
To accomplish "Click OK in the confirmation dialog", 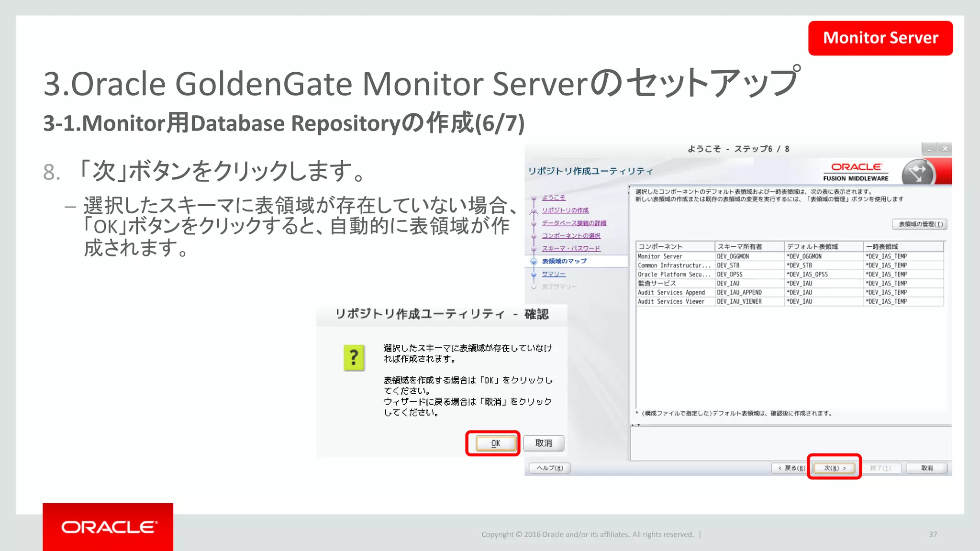I will coord(495,443).
